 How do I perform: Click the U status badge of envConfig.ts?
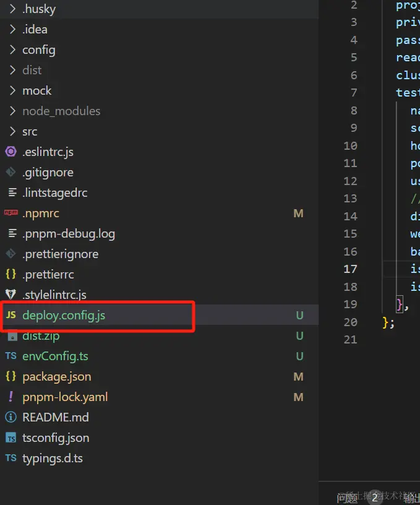[x=299, y=356]
